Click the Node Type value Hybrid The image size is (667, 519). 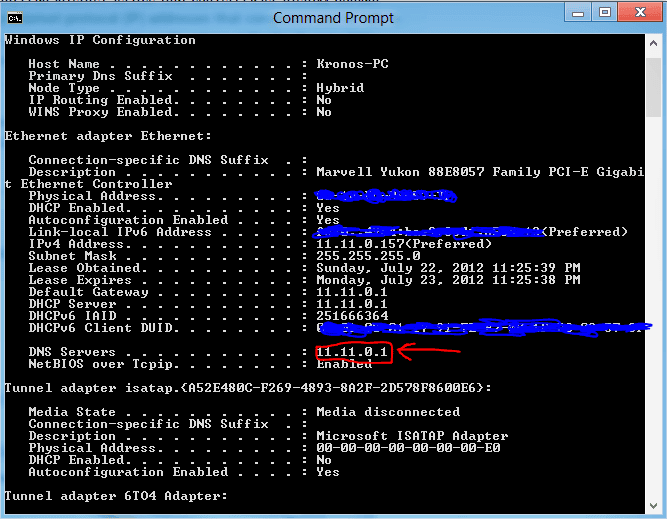[340, 88]
